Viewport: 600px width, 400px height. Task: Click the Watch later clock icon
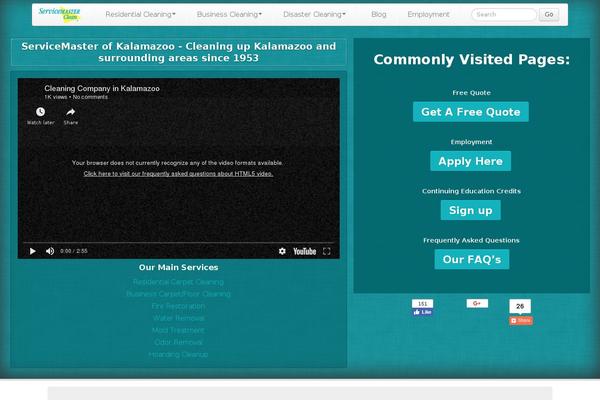pyautogui.click(x=40, y=112)
